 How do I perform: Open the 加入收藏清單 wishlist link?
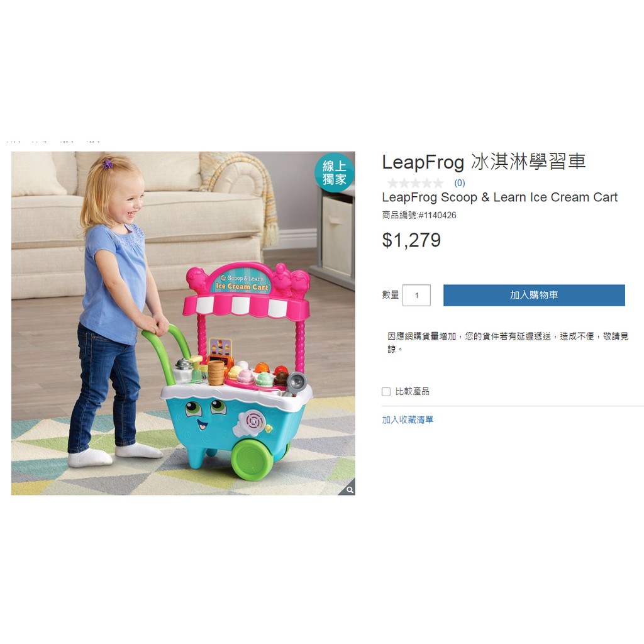[408, 419]
